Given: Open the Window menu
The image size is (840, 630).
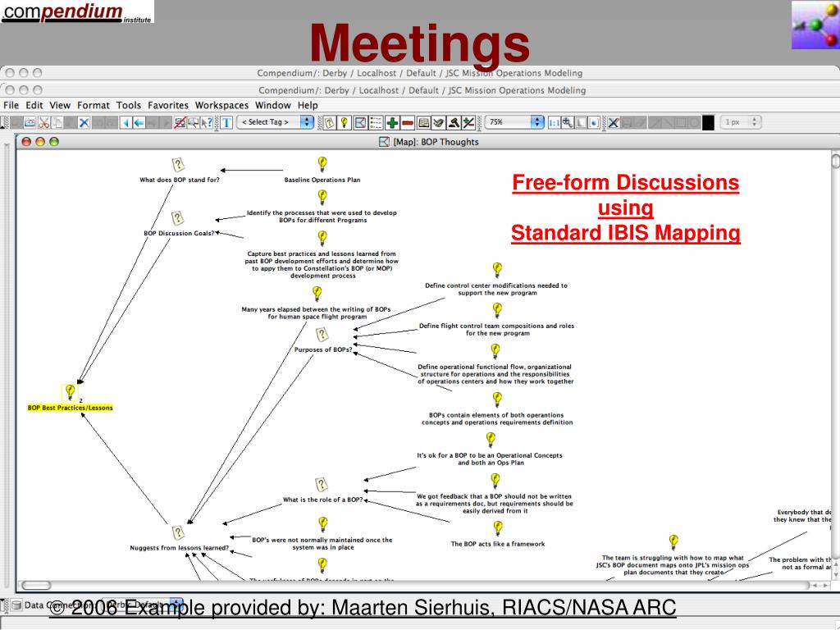Looking at the screenshot, I should 272,105.
